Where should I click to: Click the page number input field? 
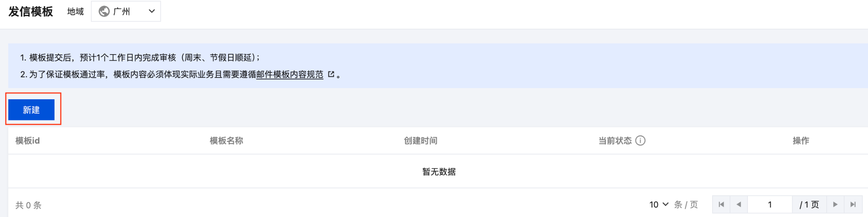coord(770,205)
